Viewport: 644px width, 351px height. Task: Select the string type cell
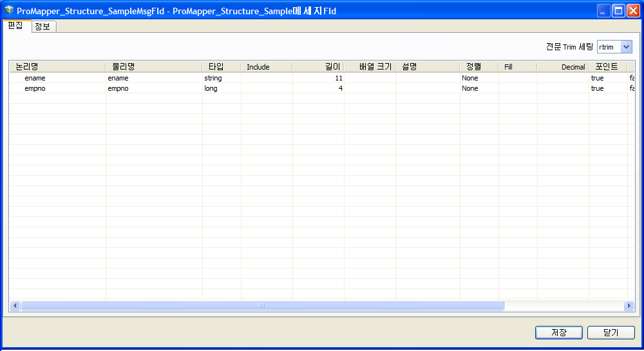click(222, 78)
